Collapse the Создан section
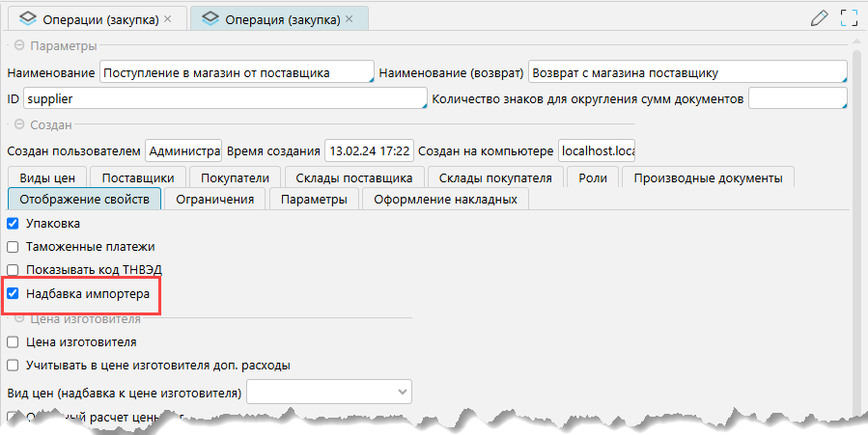The height and width of the screenshot is (435, 868). 18,124
